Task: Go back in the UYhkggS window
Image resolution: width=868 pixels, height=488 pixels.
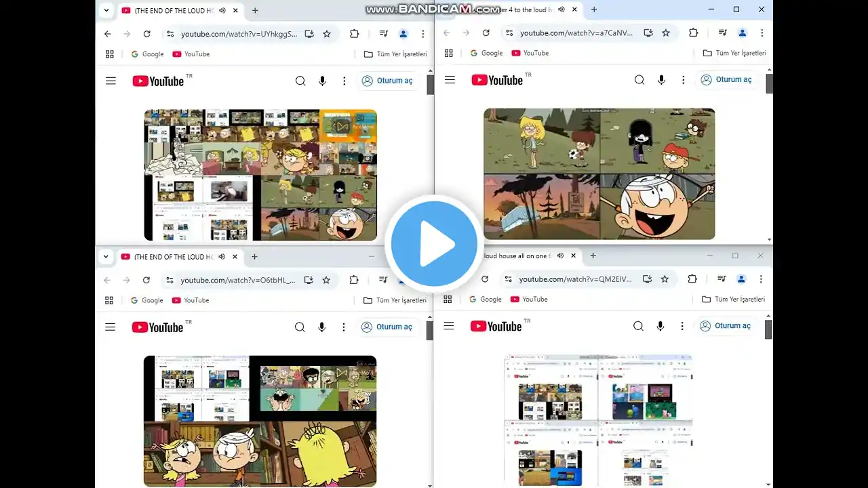Action: pos(107,34)
